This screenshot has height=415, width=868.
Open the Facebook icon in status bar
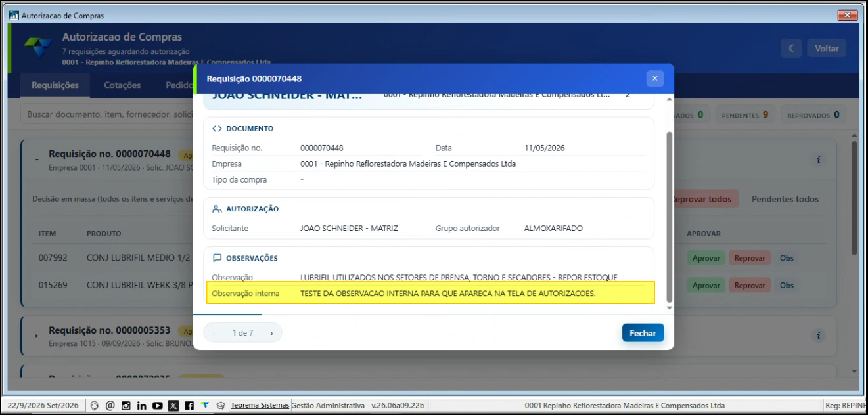click(x=189, y=406)
